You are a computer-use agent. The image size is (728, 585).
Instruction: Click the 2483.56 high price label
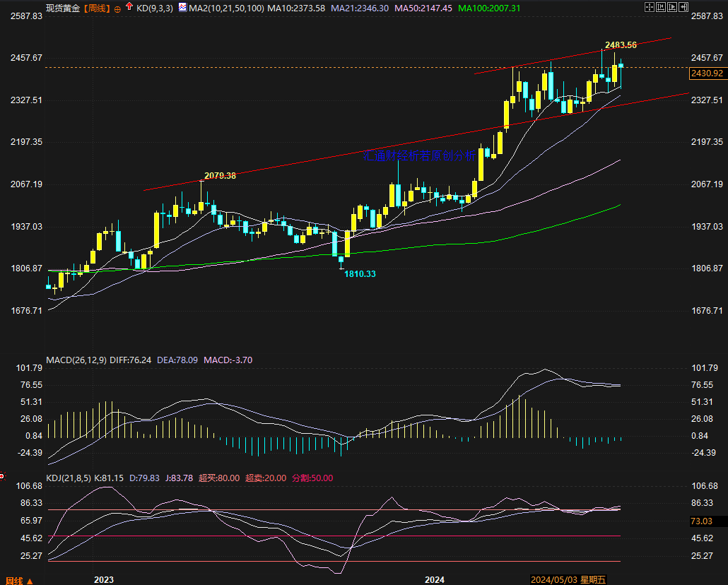pos(621,45)
